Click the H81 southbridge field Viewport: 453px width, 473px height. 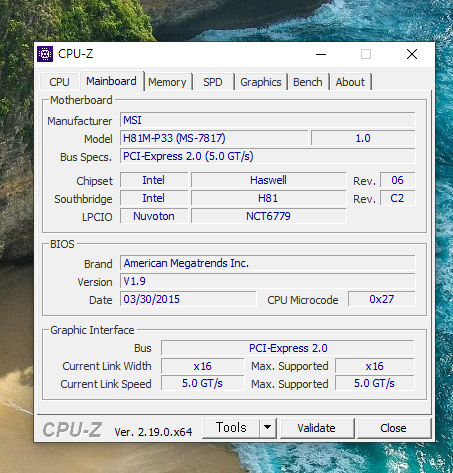[x=269, y=198]
